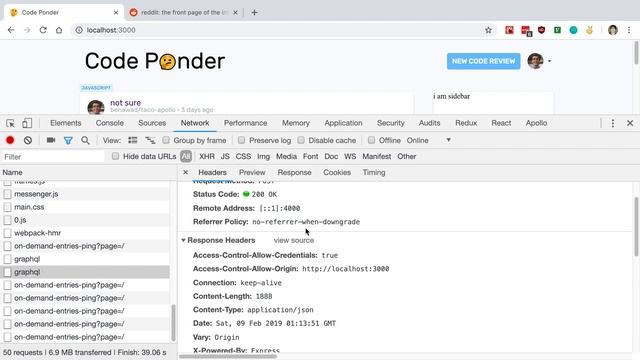This screenshot has width=640, height=360.
Task: Filter requests by JS type
Action: [225, 156]
